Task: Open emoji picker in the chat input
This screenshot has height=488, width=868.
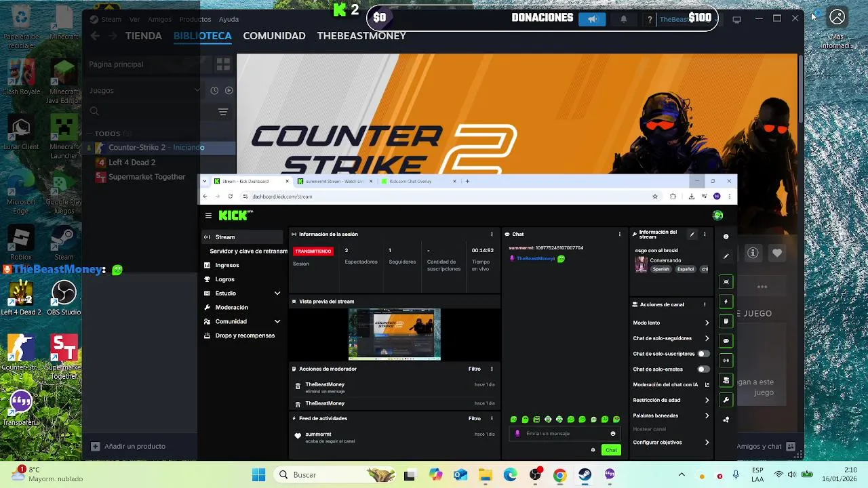Action: [613, 434]
